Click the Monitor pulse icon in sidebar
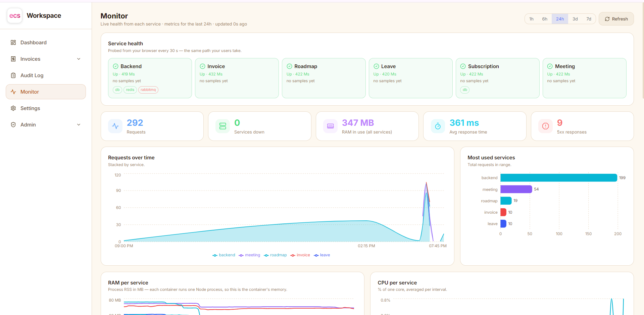 coord(13,92)
